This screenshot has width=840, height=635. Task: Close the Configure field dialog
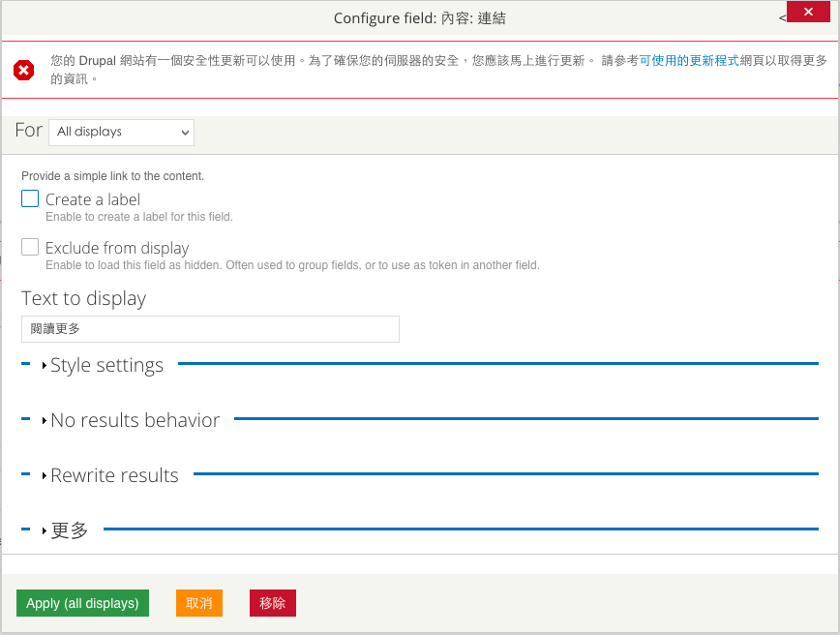pos(808,12)
